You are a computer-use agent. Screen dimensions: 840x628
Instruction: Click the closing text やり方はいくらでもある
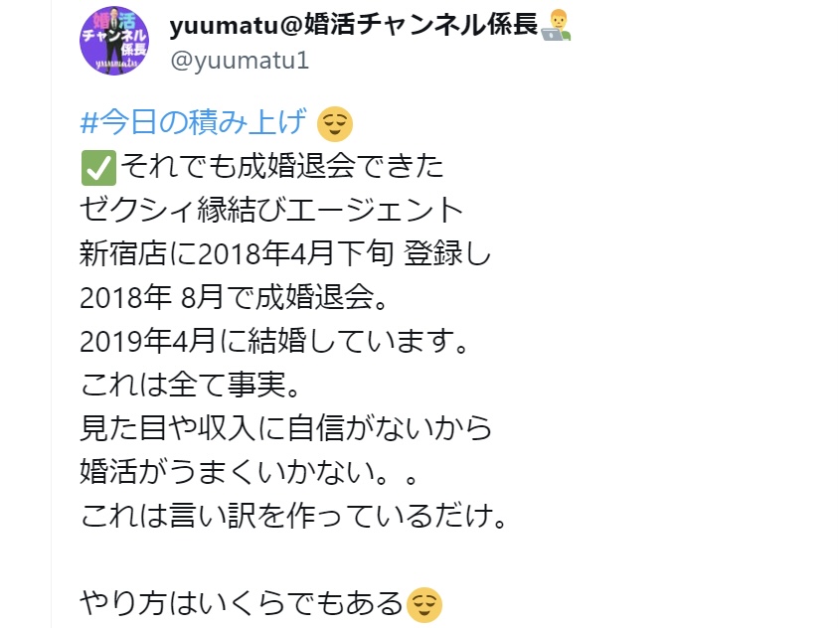pos(242,604)
